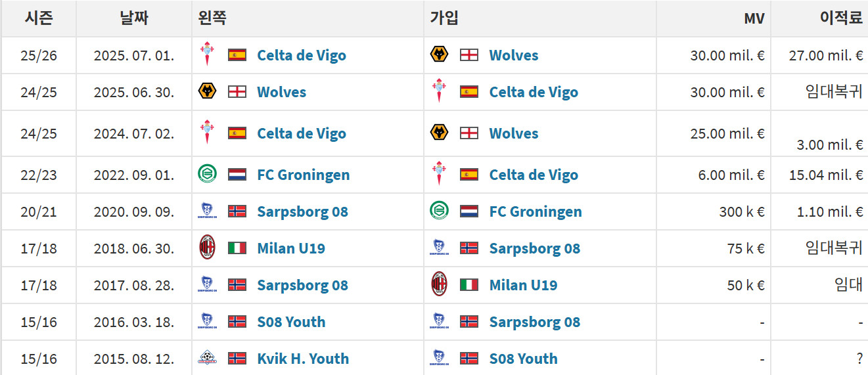This screenshot has height=375, width=868.
Task: Click England flag in 2025. 07. 01. row
Action: coord(469,55)
